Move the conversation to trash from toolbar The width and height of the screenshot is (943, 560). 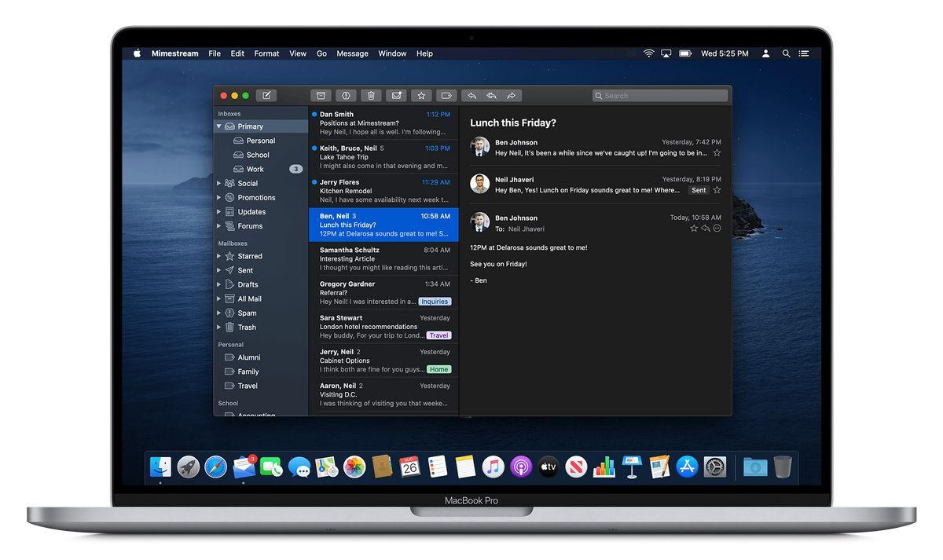click(x=371, y=96)
